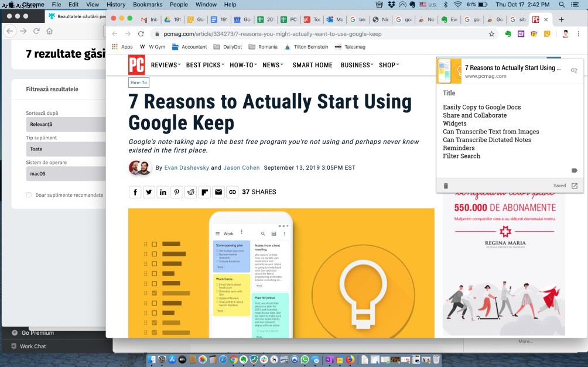Go to PCMag home via logo

tap(136, 65)
